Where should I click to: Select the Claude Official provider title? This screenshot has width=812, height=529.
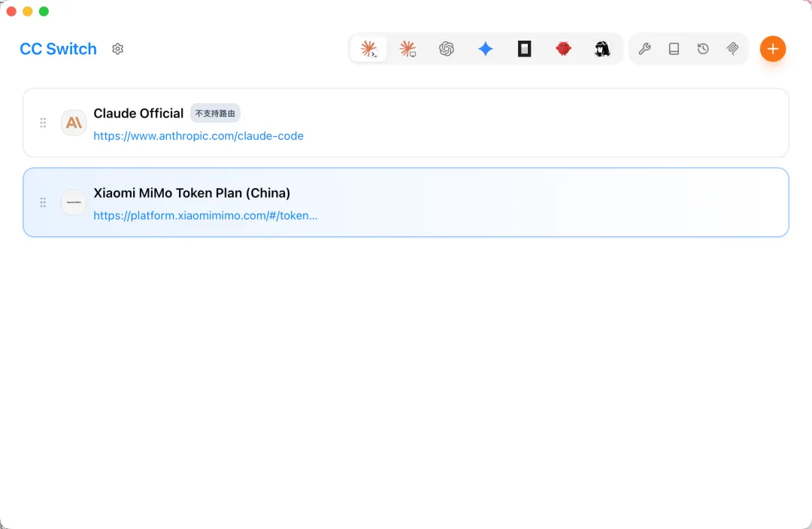pos(138,114)
